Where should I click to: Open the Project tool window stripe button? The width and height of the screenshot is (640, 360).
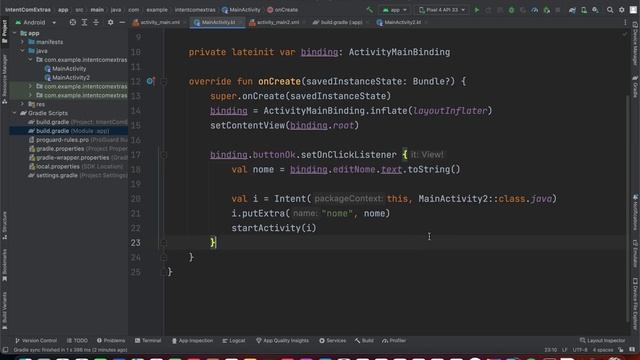(4, 31)
